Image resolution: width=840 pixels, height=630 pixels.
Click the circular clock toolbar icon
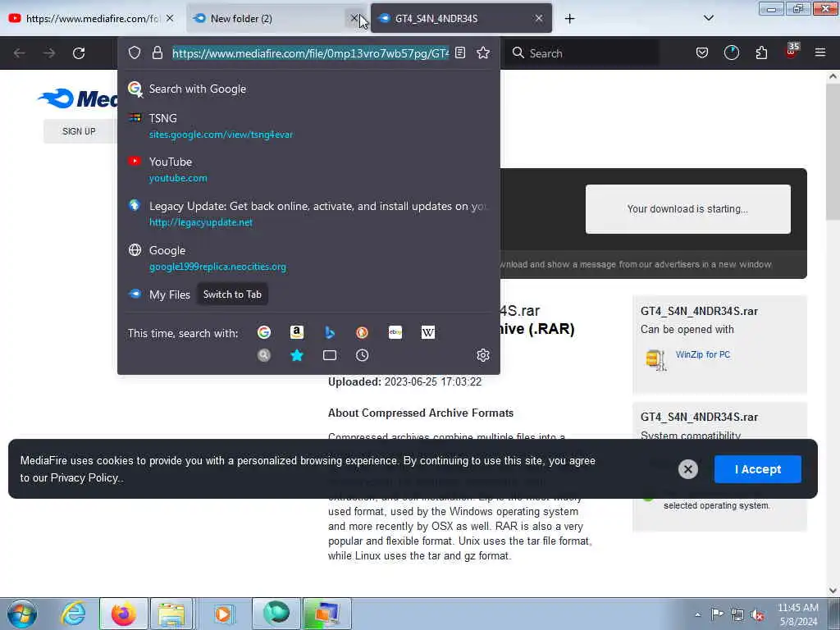(731, 52)
